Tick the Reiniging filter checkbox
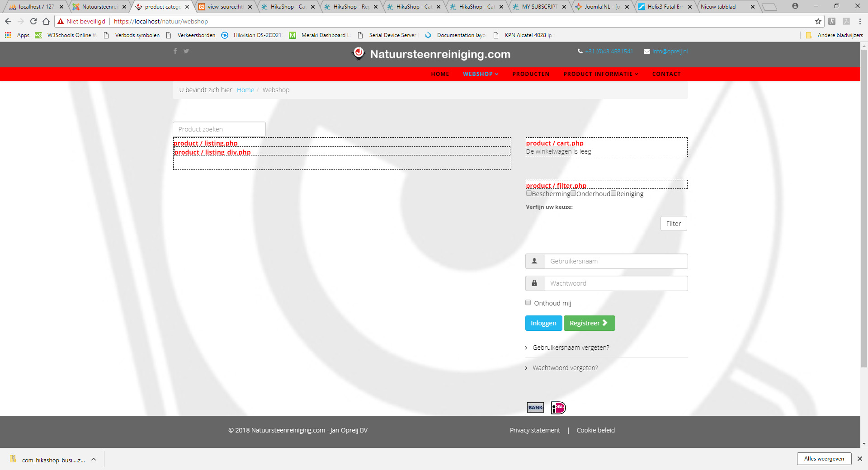The image size is (868, 470). pyautogui.click(x=613, y=193)
